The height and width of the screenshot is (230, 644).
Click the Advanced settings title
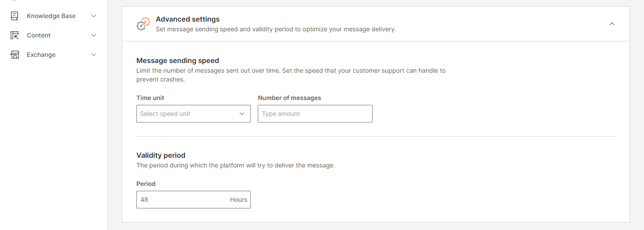tap(188, 19)
